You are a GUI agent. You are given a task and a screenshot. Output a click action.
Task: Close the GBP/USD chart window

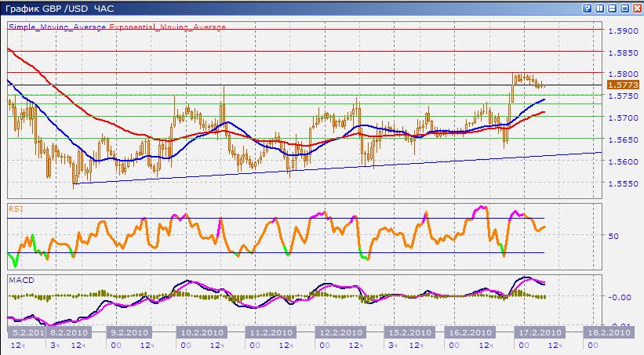[x=637, y=8]
